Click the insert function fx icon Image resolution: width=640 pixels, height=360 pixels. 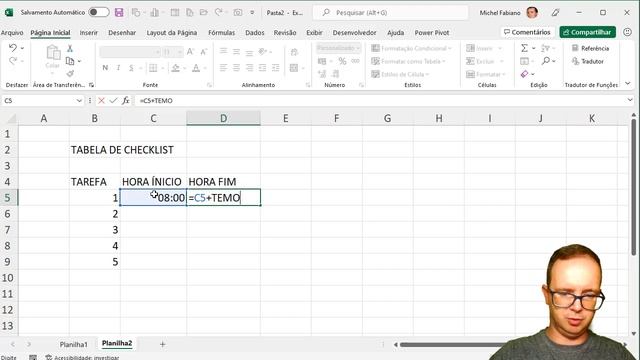pyautogui.click(x=126, y=100)
